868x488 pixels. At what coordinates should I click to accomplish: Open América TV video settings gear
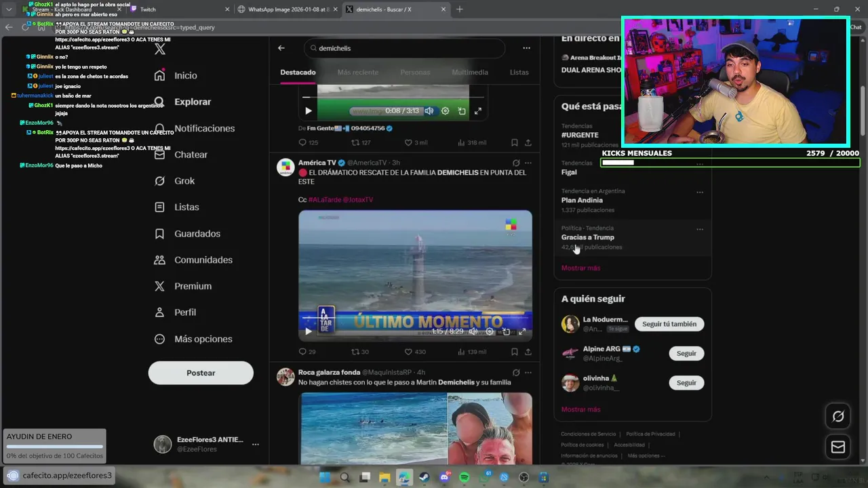(490, 331)
